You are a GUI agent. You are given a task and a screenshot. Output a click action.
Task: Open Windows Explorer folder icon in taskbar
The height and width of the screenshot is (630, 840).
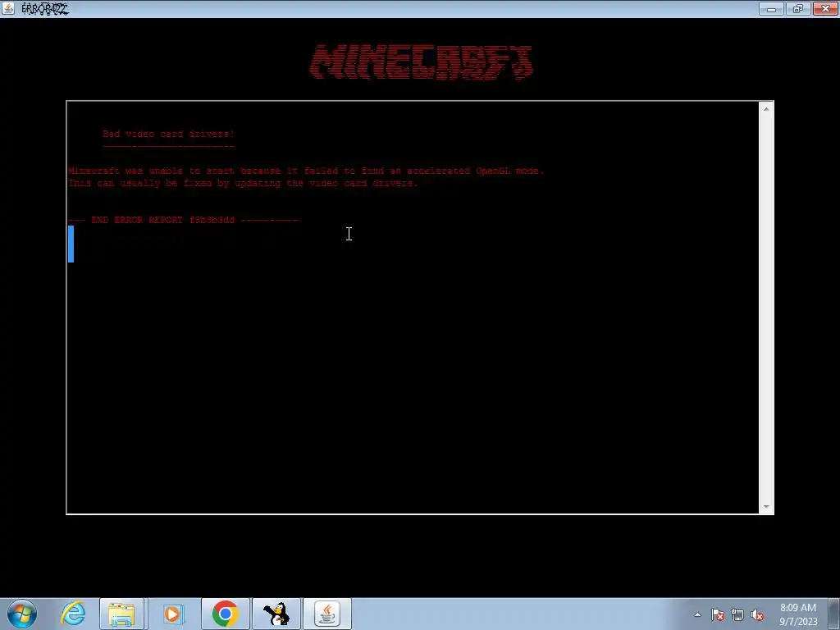point(121,614)
